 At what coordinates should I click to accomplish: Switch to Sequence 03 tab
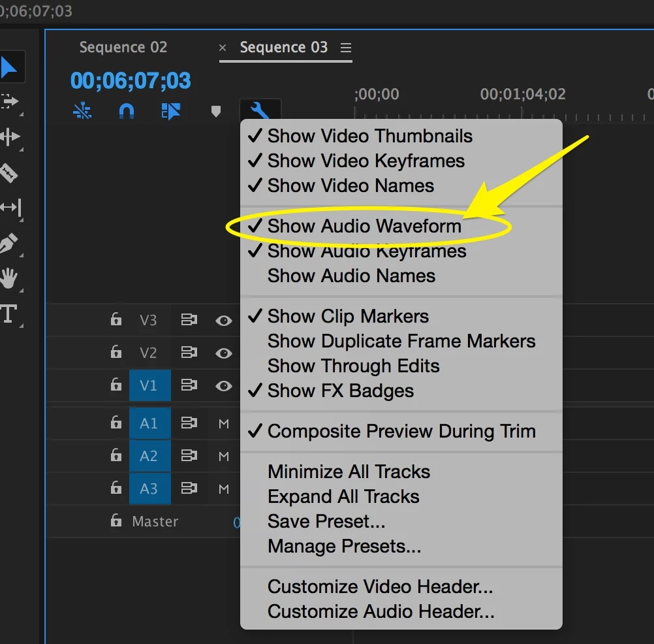coord(284,47)
